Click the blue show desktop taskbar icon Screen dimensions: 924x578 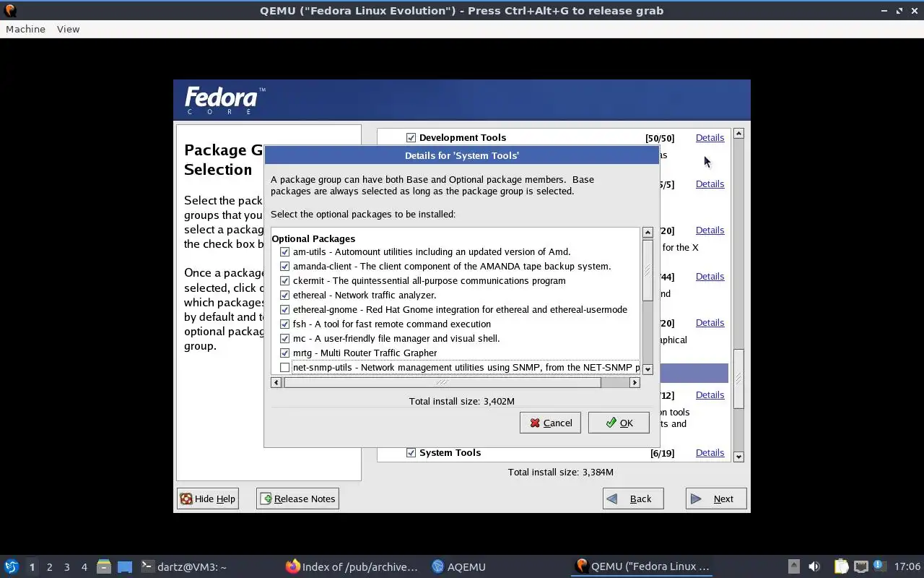pos(125,566)
